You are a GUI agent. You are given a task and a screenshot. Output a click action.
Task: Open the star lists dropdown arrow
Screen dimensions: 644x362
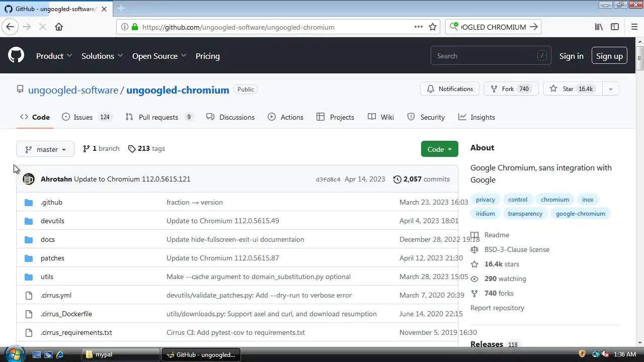coord(610,89)
